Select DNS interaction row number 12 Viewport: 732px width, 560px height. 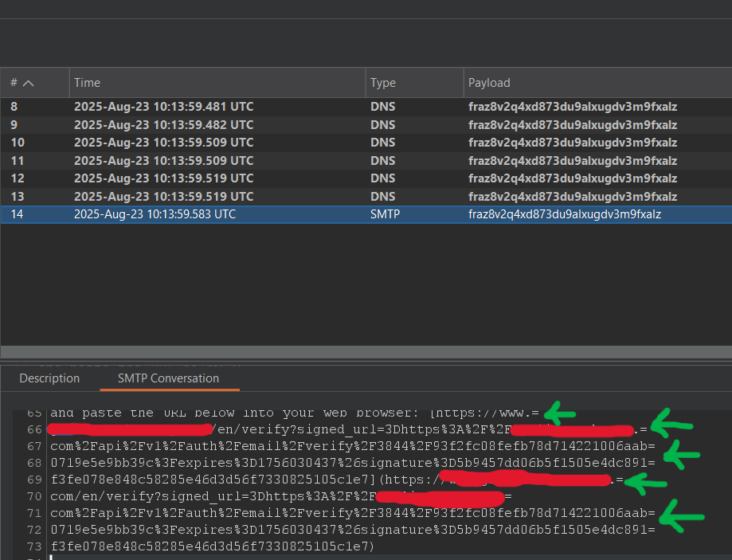pyautogui.click(x=366, y=178)
